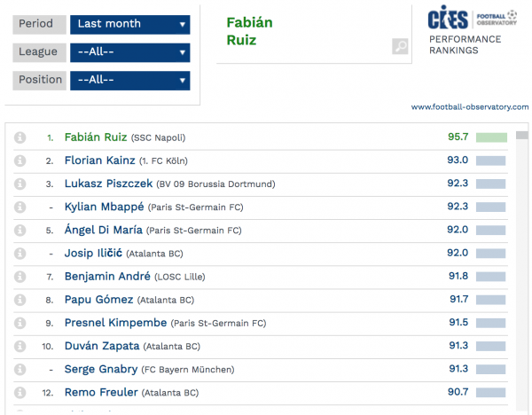Open the Period dropdown showing Last month
Image resolution: width=532 pixels, height=415 pixels.
pos(129,24)
